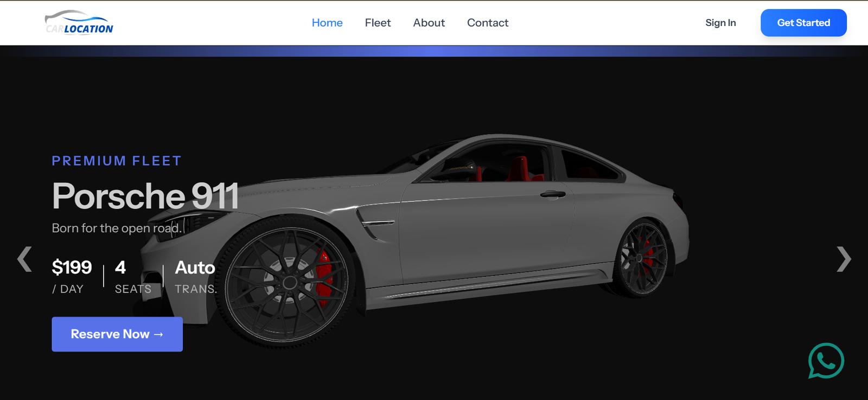Open the Fleet nav link
Viewport: 868px width, 400px height.
point(378,23)
